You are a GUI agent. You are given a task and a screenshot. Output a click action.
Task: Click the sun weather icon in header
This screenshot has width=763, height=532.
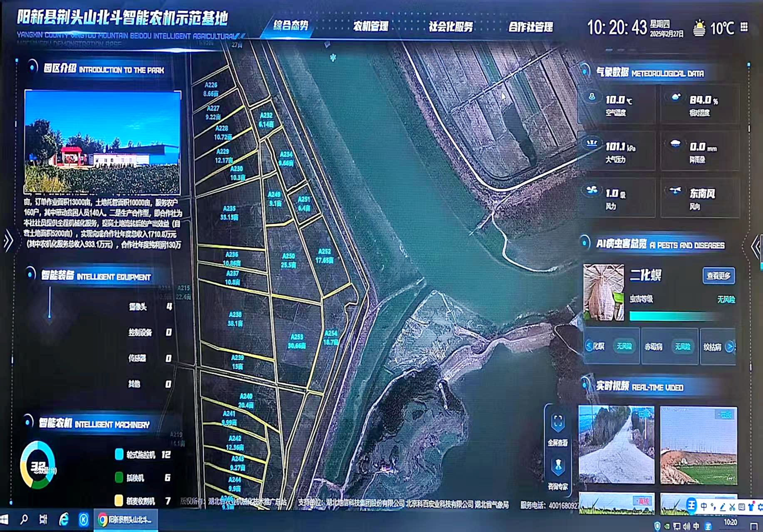(699, 28)
